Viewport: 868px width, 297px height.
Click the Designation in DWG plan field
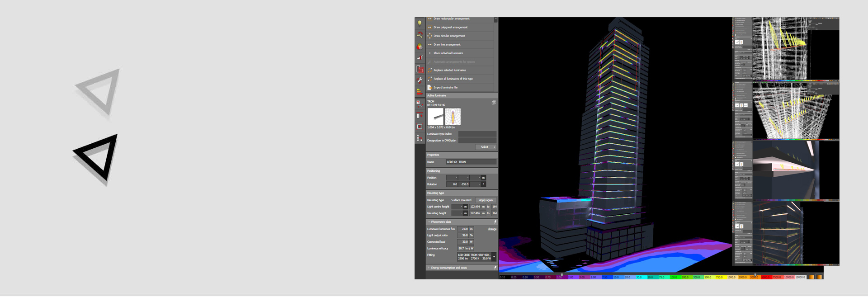click(477, 141)
